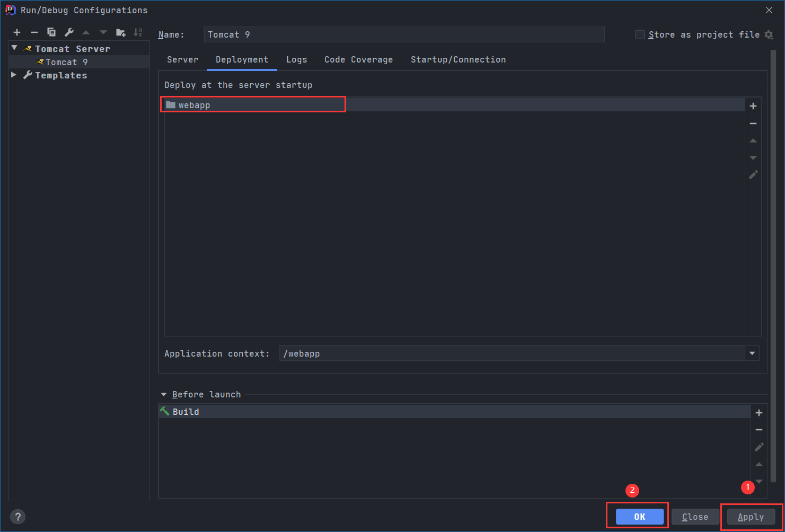Move deployment item down
Screen dimensions: 785x532
(753, 158)
